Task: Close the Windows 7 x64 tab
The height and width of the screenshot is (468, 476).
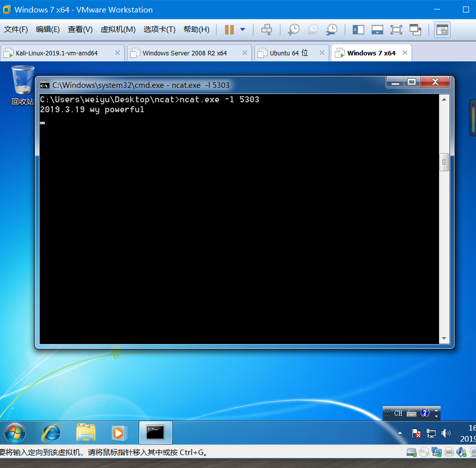Action: [405, 53]
